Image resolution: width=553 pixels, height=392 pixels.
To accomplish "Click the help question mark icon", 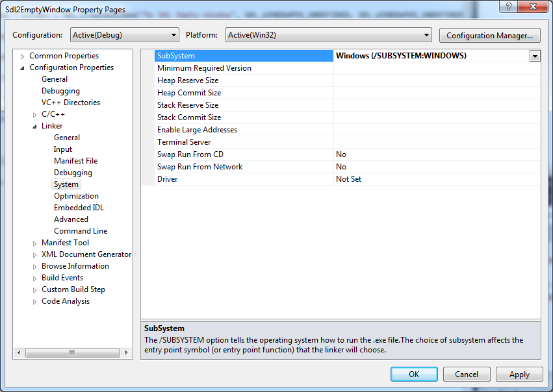I will coord(508,7).
